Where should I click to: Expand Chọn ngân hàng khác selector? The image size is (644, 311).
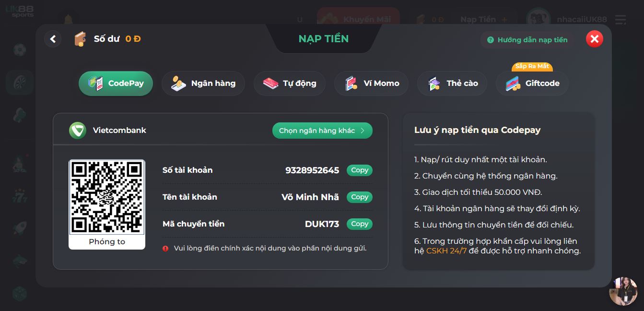[322, 131]
